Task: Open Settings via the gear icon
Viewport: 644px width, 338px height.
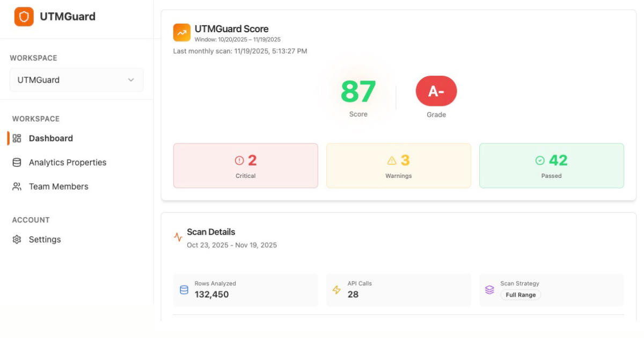Action: [x=16, y=239]
